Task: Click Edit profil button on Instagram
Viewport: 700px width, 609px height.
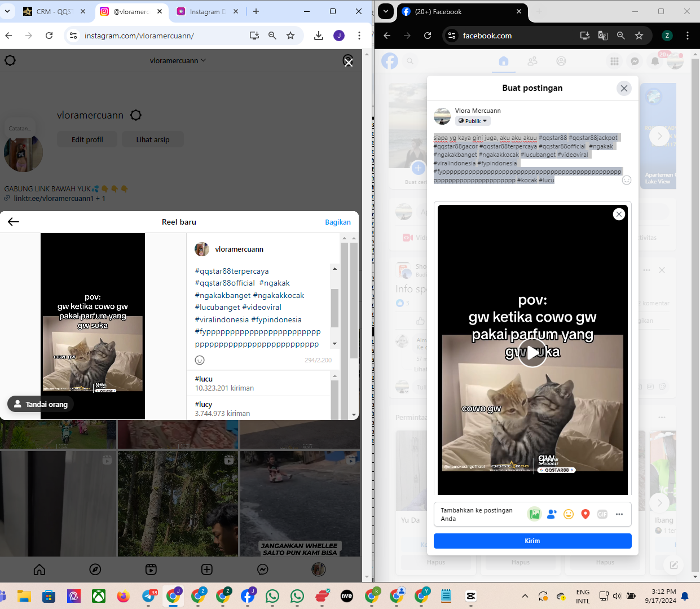Action: click(x=87, y=139)
